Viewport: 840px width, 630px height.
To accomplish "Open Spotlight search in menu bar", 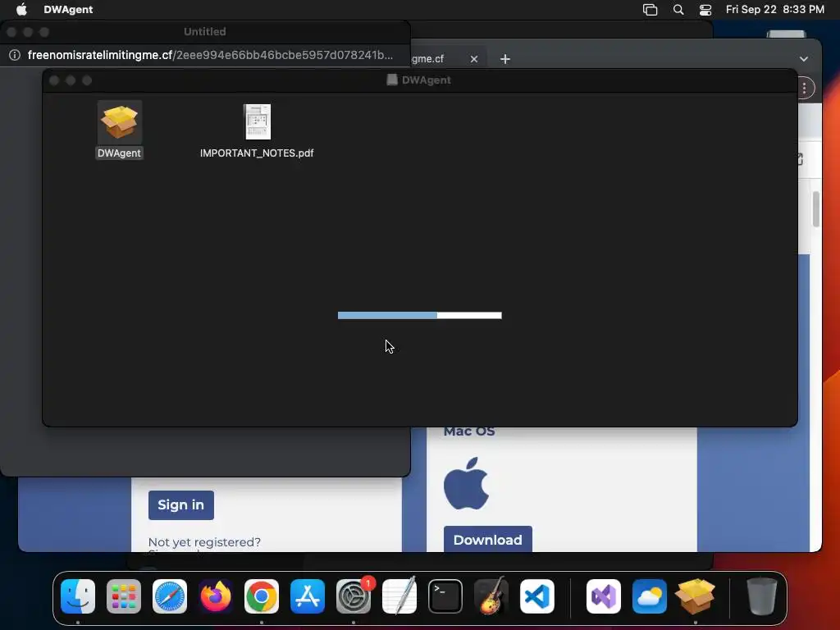I will [678, 10].
